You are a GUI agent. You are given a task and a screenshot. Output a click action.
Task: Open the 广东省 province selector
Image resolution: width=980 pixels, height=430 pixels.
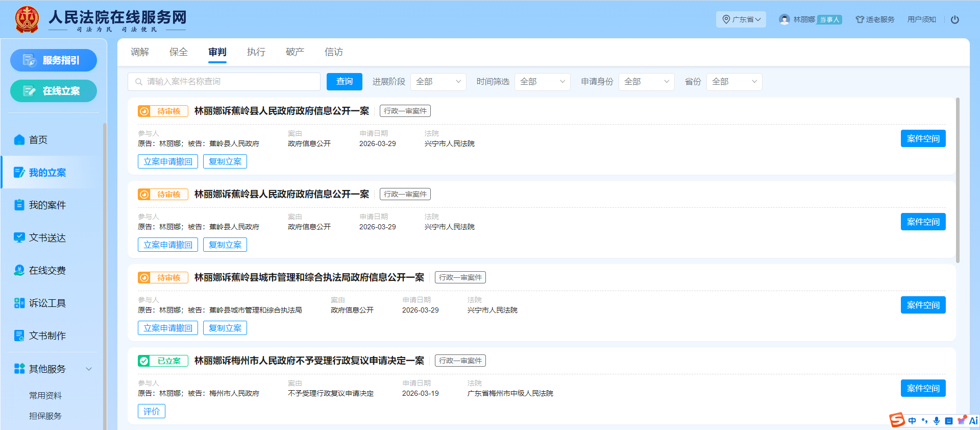coord(741,19)
